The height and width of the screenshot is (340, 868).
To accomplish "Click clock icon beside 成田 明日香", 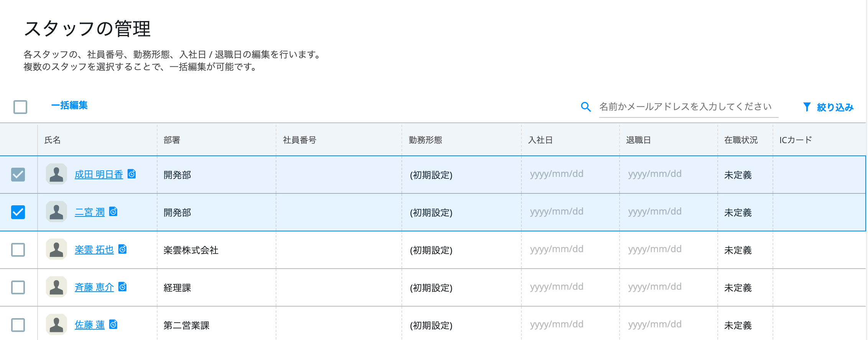I will pyautogui.click(x=132, y=174).
